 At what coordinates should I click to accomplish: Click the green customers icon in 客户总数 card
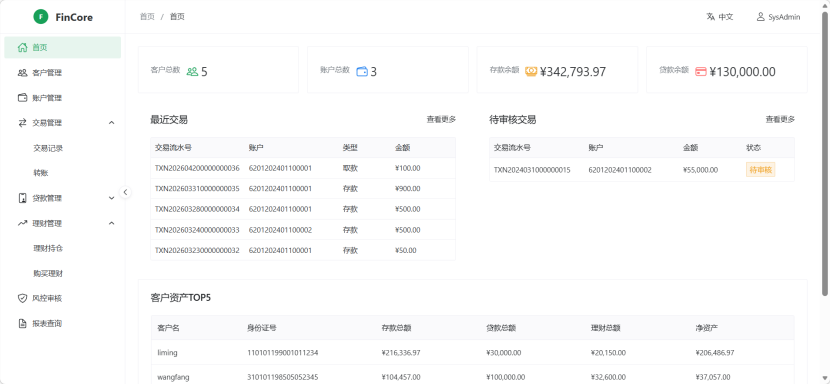point(193,72)
